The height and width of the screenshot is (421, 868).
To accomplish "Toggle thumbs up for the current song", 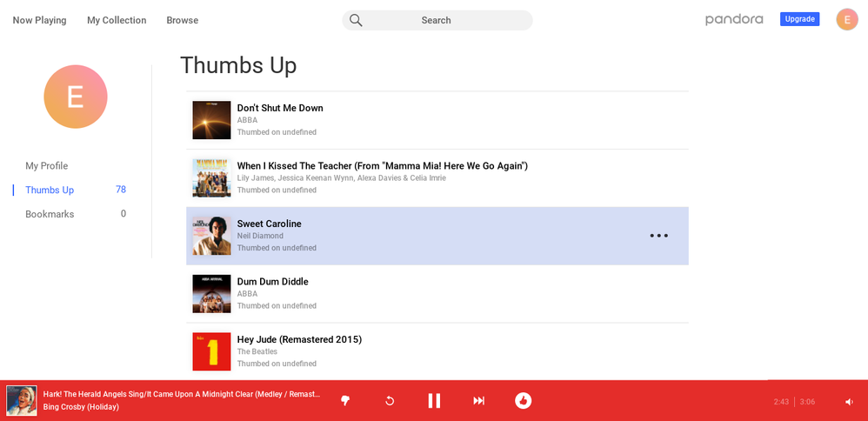I will 523,401.
